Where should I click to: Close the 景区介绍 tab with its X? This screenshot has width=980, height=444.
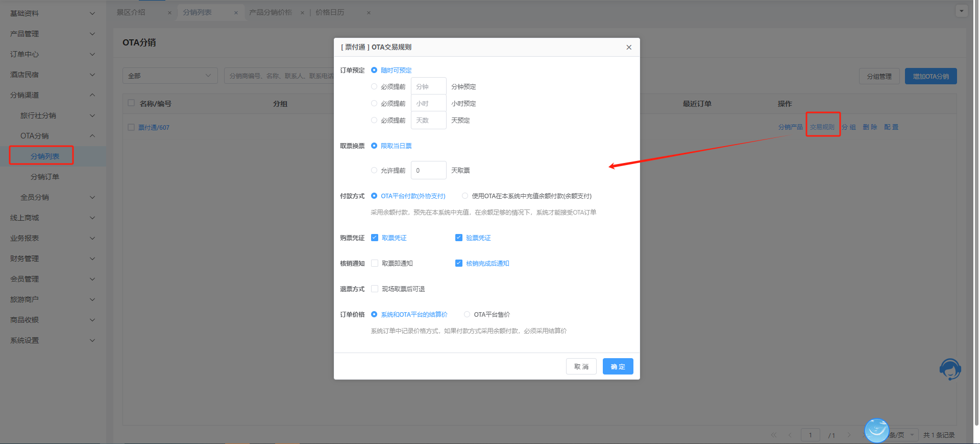coord(169,13)
